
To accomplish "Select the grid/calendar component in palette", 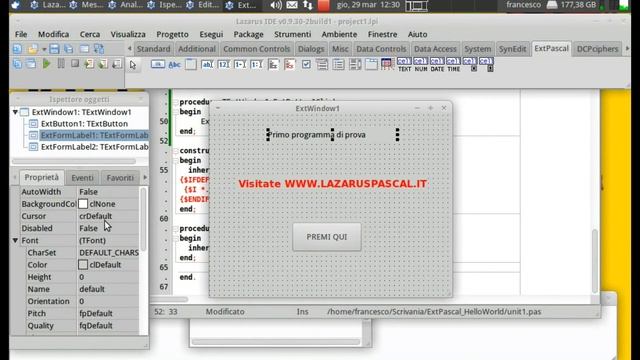I will click(387, 64).
